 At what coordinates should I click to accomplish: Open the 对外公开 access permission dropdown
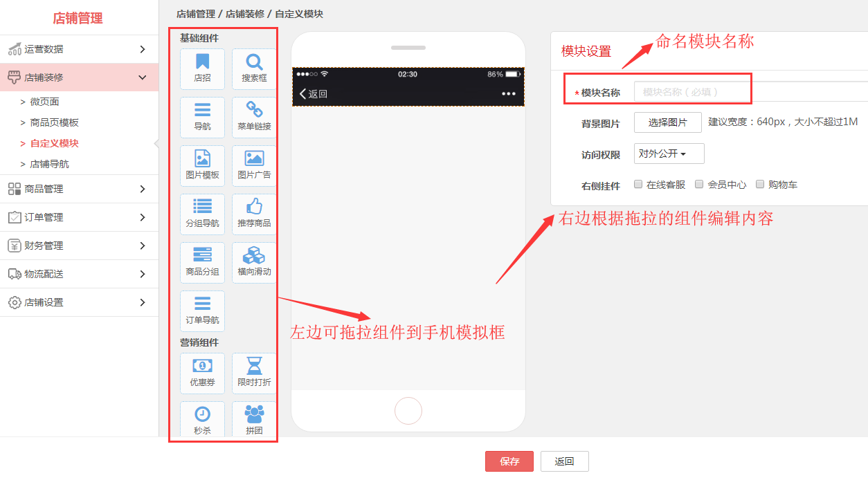click(x=669, y=154)
